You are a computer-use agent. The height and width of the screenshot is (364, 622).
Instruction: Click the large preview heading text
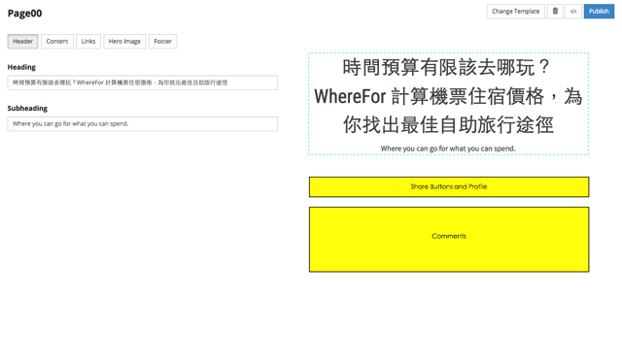pos(448,96)
